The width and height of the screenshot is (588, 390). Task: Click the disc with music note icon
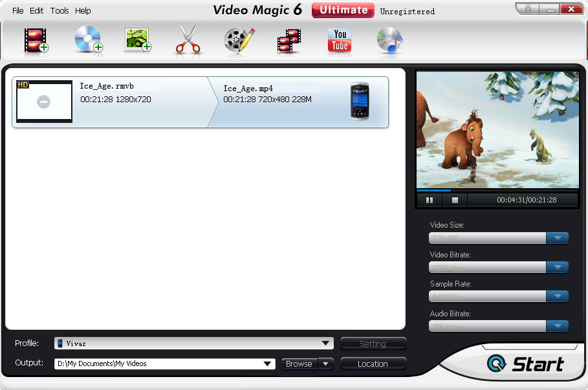(389, 39)
